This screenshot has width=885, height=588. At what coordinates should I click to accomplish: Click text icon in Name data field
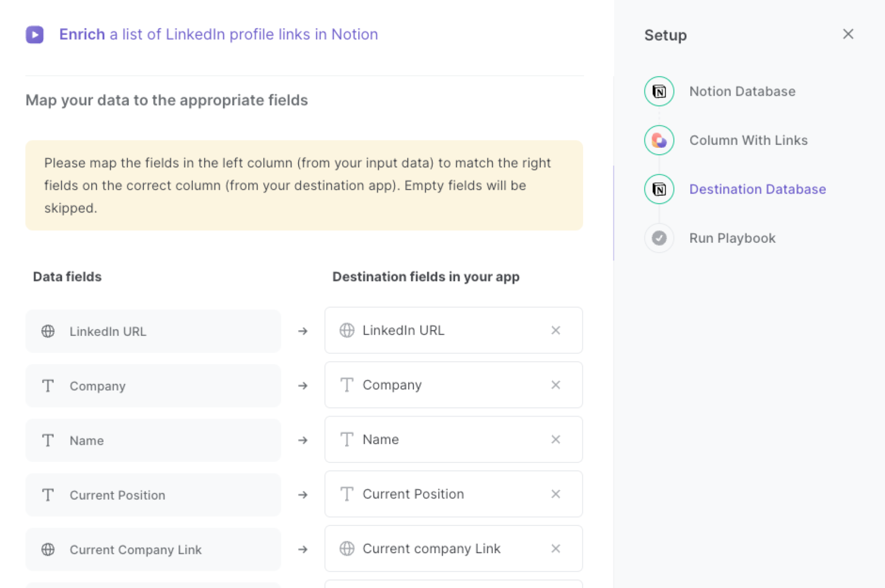pyautogui.click(x=48, y=440)
